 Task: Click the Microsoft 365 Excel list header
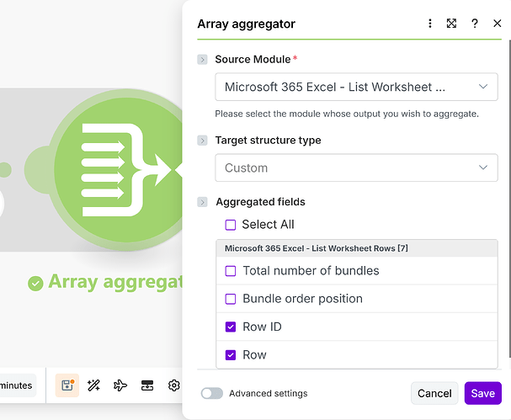tap(357, 248)
